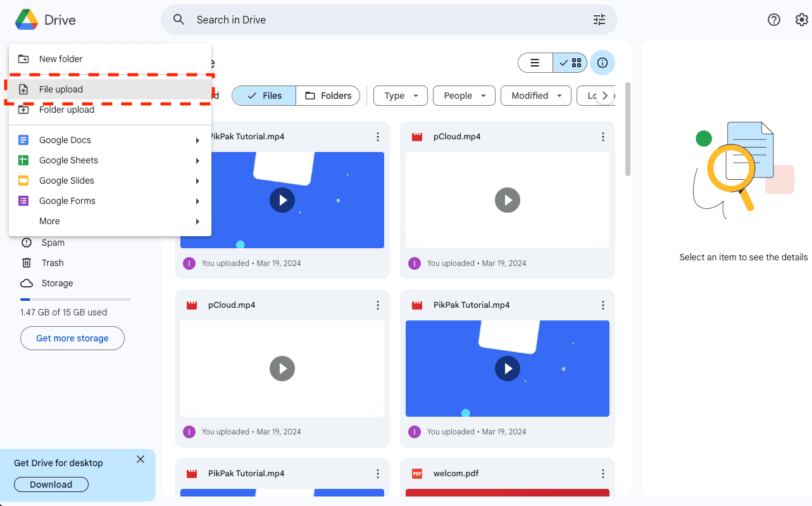Click the bottom PikPak Tutorial.mp4 file name
This screenshot has width=812, height=506.
pyautogui.click(x=246, y=474)
